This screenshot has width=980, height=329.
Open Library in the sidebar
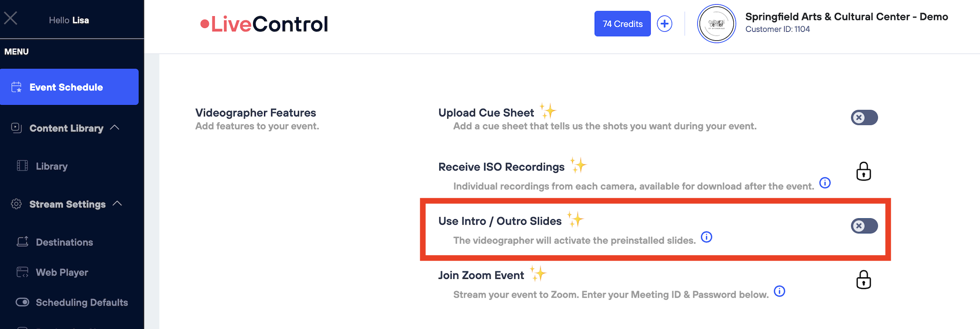click(x=51, y=166)
